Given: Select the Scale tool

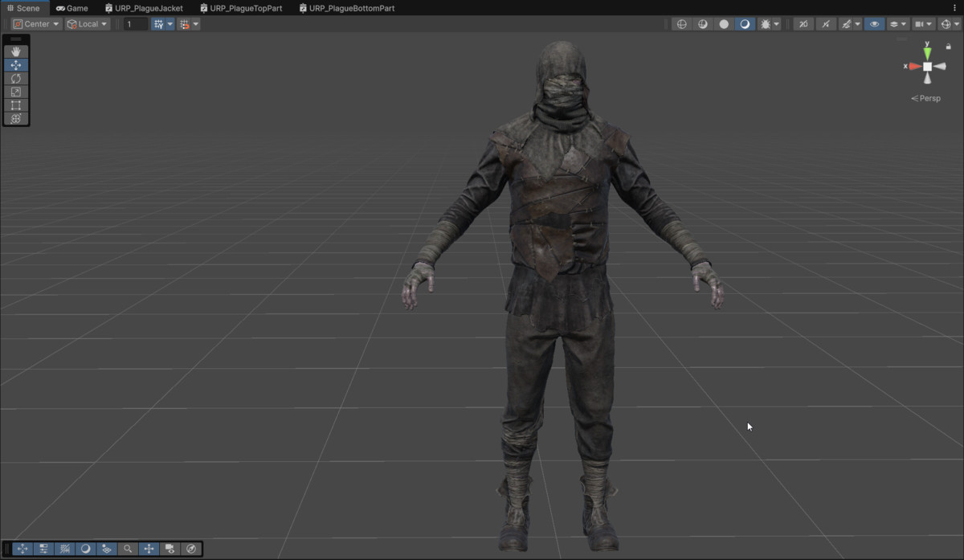Looking at the screenshot, I should (x=16, y=92).
